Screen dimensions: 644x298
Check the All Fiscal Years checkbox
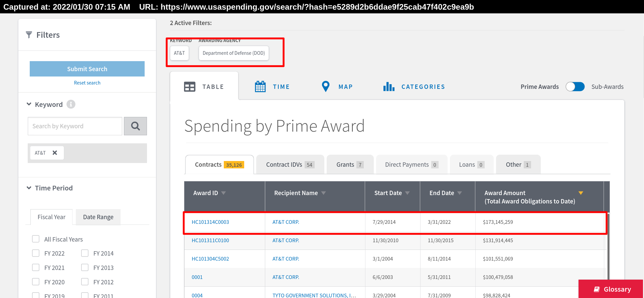[36, 239]
